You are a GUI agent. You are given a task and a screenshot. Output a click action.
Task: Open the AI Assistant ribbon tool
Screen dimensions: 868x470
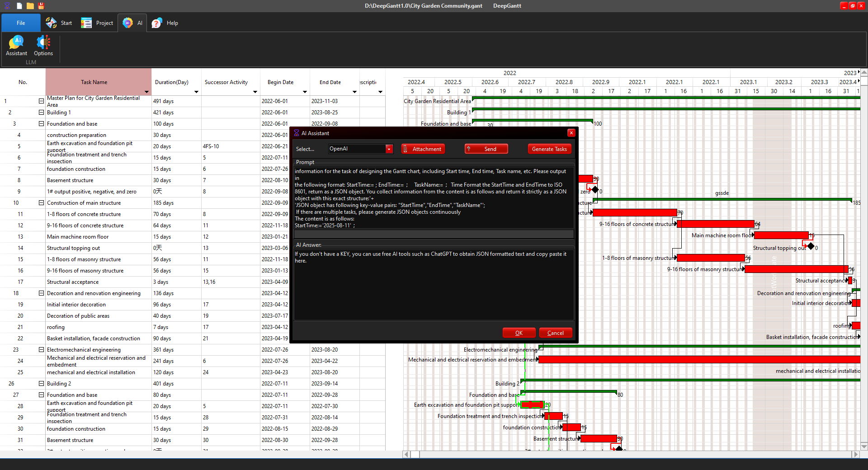click(17, 46)
